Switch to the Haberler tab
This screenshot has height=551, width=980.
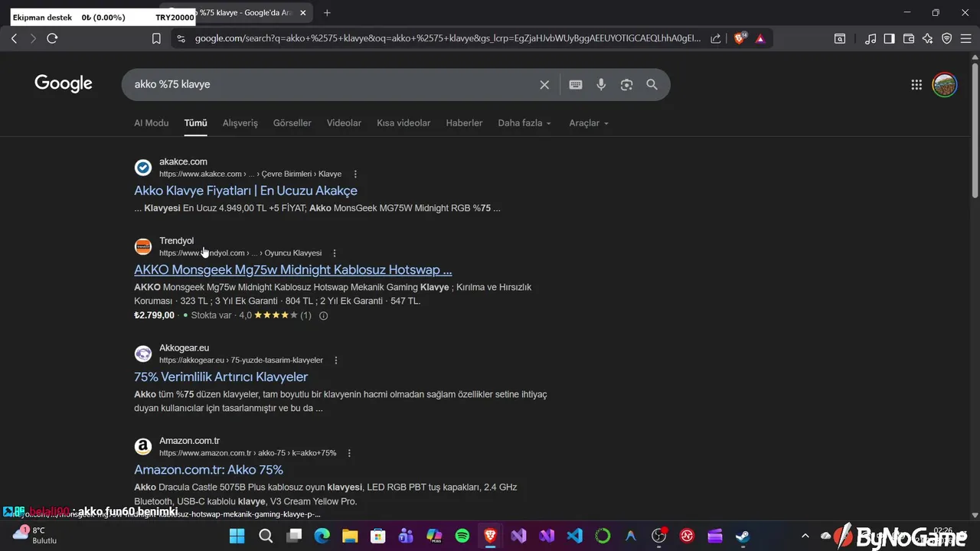pos(464,123)
